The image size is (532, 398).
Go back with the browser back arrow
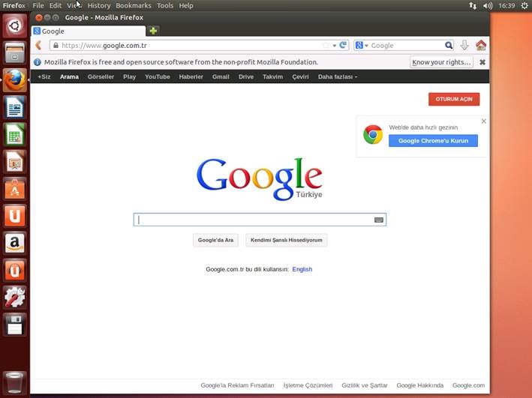(x=38, y=45)
